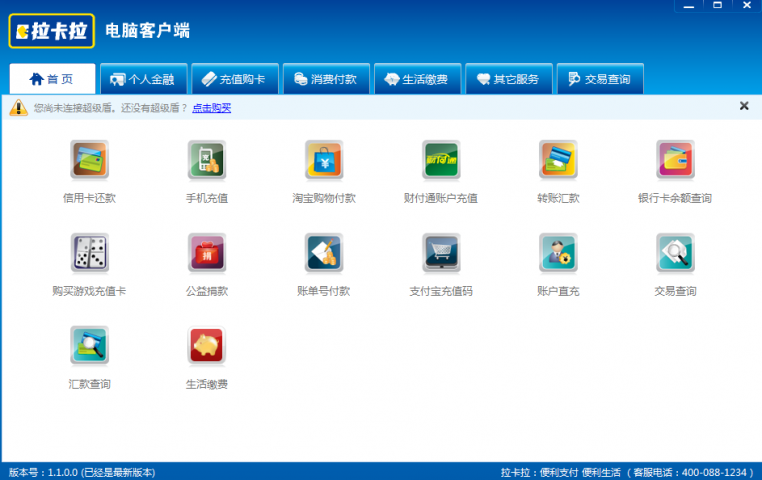Open 淘宝购物付款 Taobao payment icon
This screenshot has height=480, width=762.
tap(324, 160)
